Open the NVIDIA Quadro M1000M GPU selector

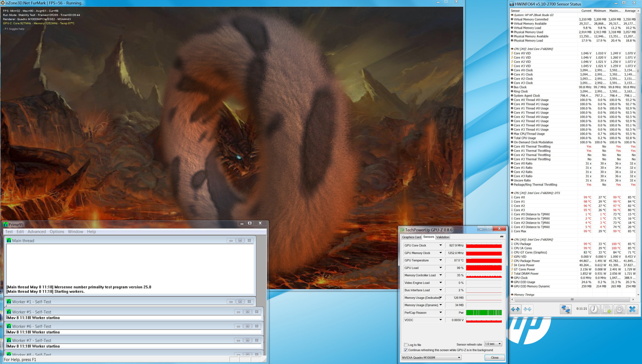tap(431, 358)
